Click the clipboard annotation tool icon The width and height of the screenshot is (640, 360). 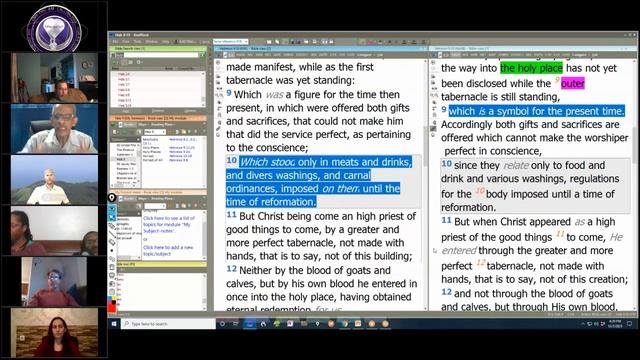[x=112, y=292]
